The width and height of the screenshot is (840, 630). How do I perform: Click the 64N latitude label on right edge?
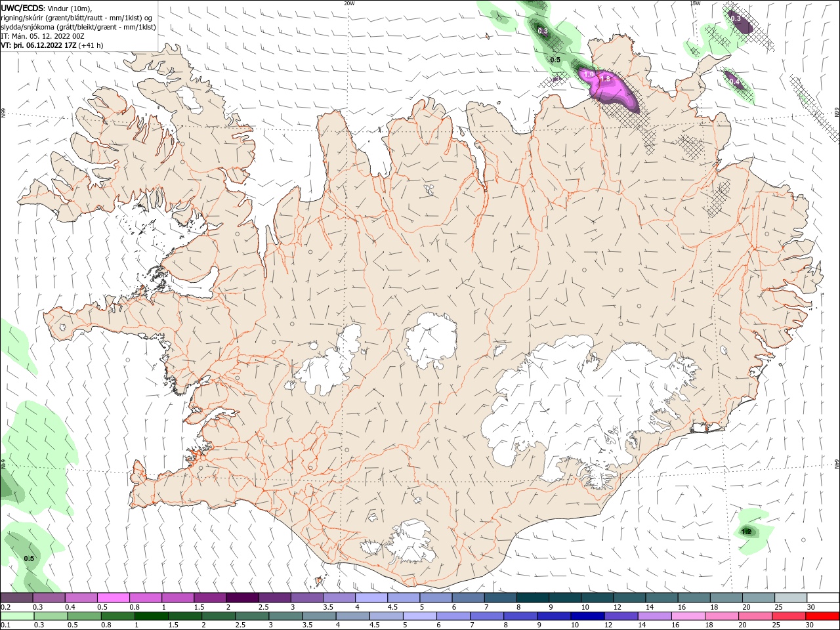[837, 465]
